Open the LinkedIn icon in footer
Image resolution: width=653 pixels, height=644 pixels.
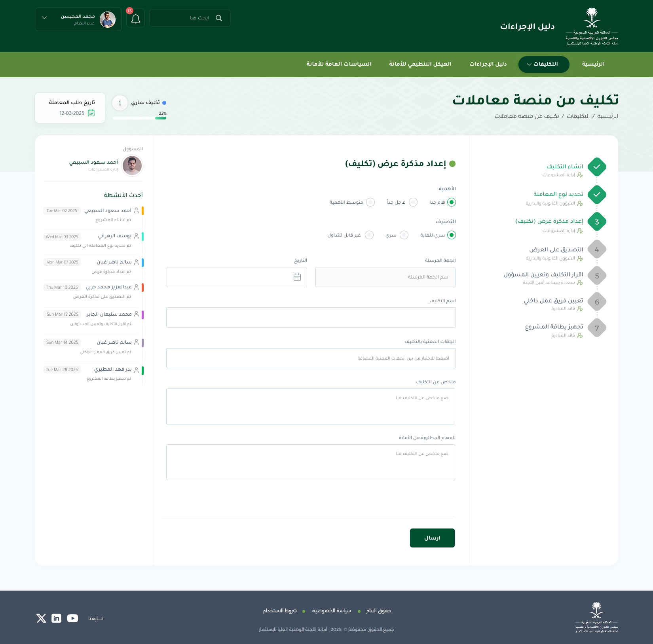click(x=57, y=618)
